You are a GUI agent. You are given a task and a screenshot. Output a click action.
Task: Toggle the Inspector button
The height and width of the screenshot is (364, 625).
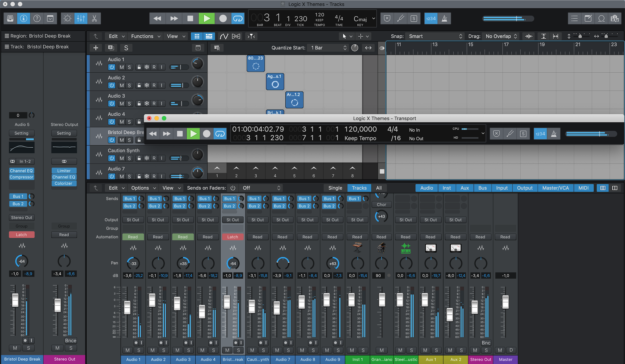point(23,19)
